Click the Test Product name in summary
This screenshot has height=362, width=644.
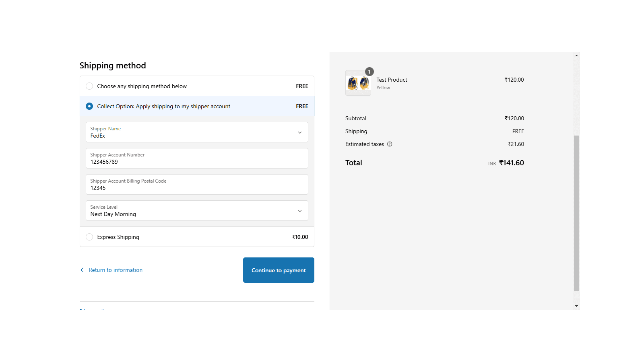point(392,80)
